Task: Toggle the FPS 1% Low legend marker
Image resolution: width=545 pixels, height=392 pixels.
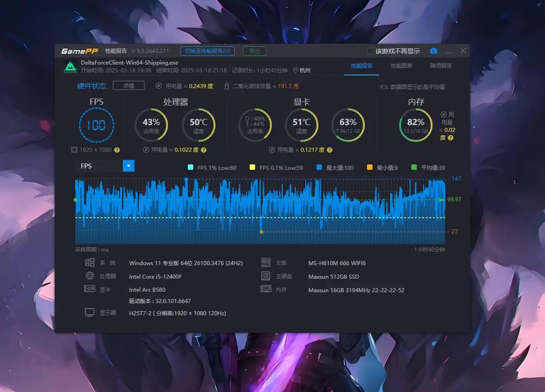Action: click(191, 168)
